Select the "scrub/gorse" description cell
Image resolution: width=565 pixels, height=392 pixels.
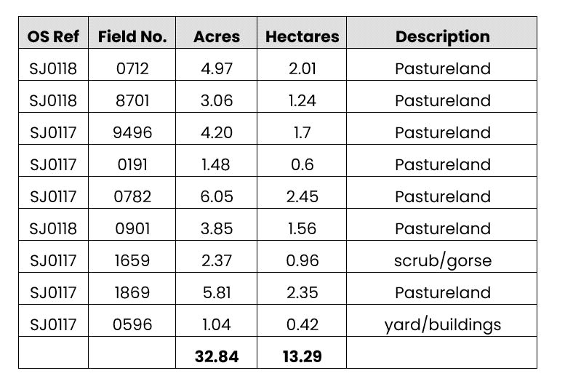click(442, 261)
